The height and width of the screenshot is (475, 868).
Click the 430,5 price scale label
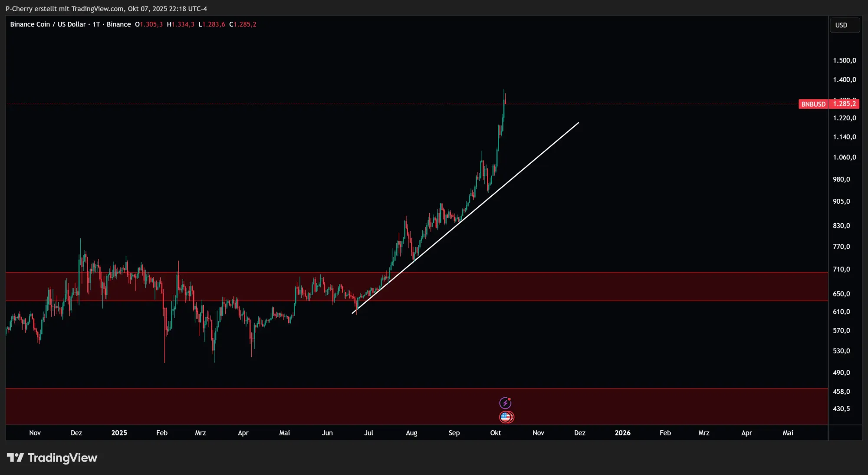pos(841,409)
